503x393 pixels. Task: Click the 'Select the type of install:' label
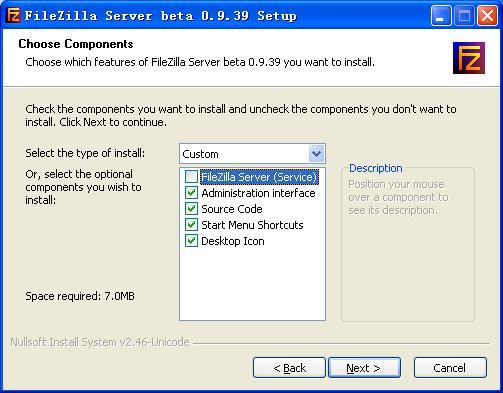tap(85, 153)
